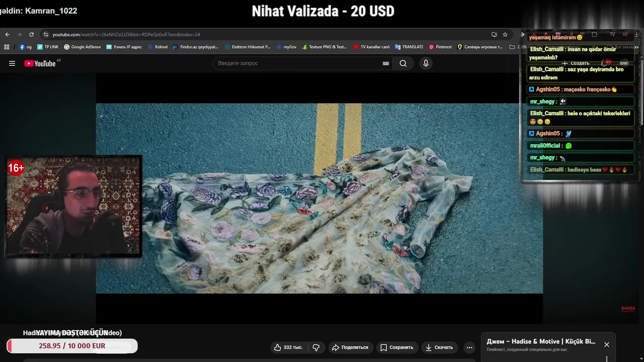Open the Texture PNG & Text bookmark
Screen dimensions: 644x362
tap(325, 47)
